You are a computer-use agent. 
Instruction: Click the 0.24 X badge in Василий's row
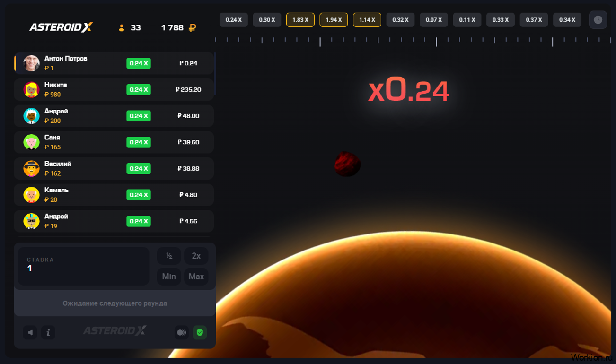[139, 168]
